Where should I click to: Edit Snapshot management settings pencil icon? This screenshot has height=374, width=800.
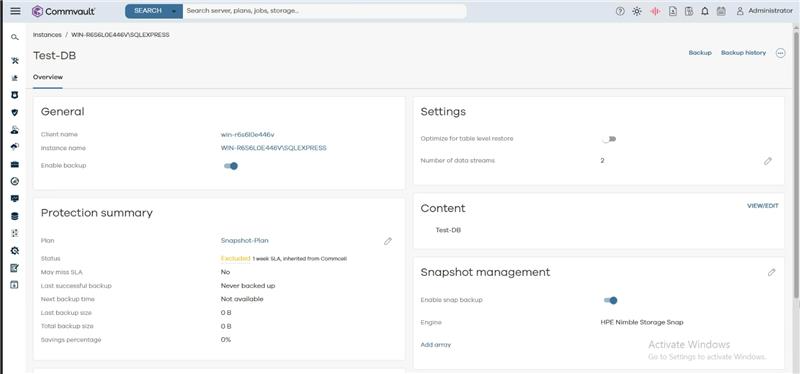pyautogui.click(x=771, y=272)
